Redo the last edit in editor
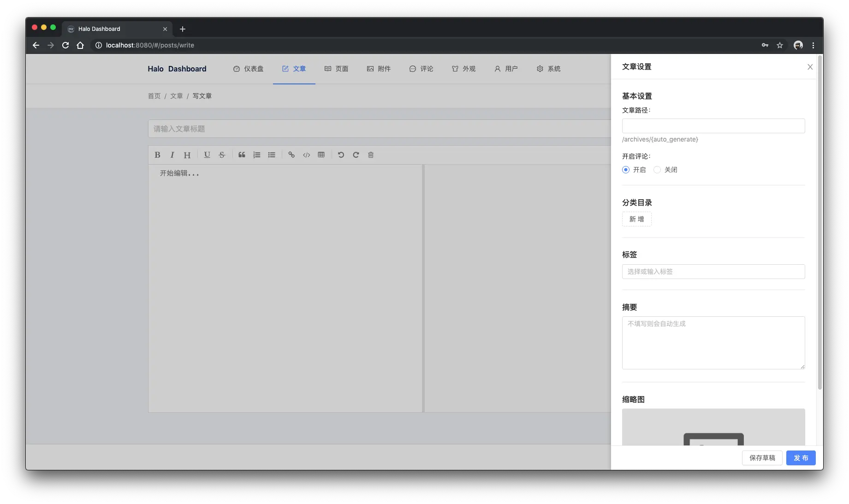 pyautogui.click(x=356, y=155)
